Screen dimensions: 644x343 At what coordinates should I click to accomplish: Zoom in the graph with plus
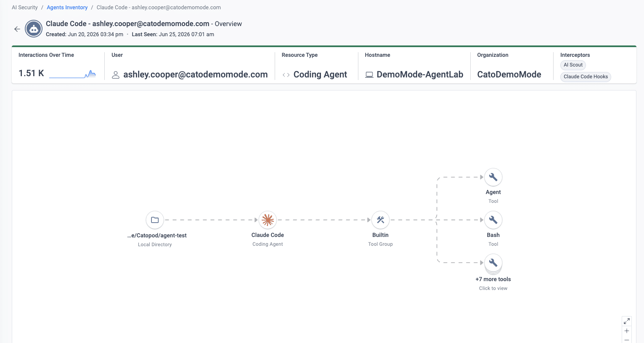[627, 331]
